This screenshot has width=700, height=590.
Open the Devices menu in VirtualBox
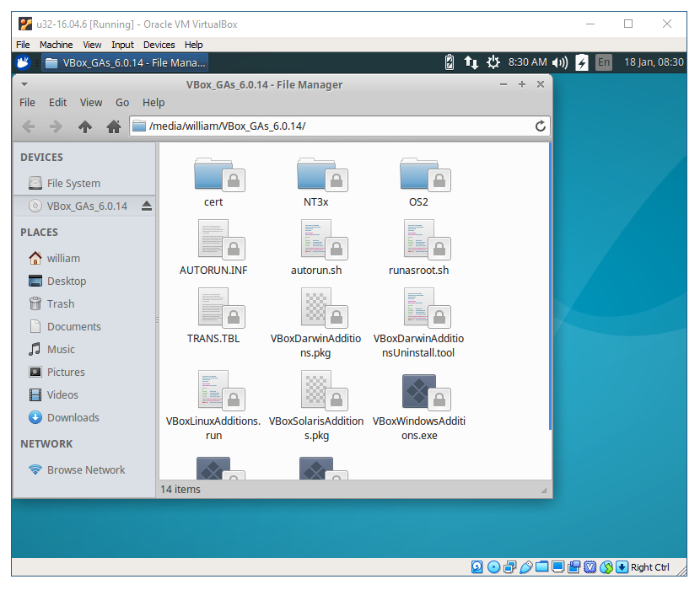(x=159, y=45)
